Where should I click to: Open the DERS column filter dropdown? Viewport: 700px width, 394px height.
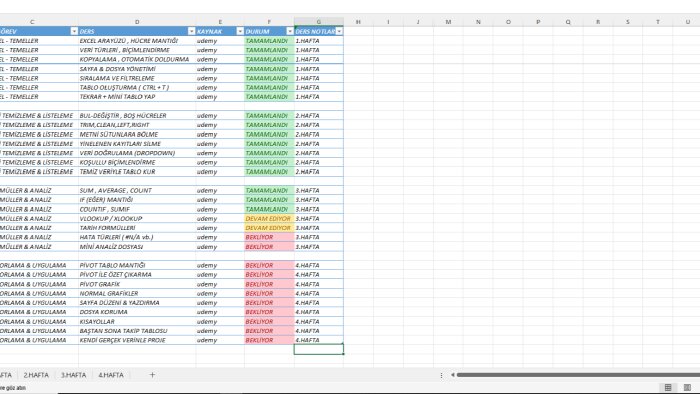tap(192, 31)
